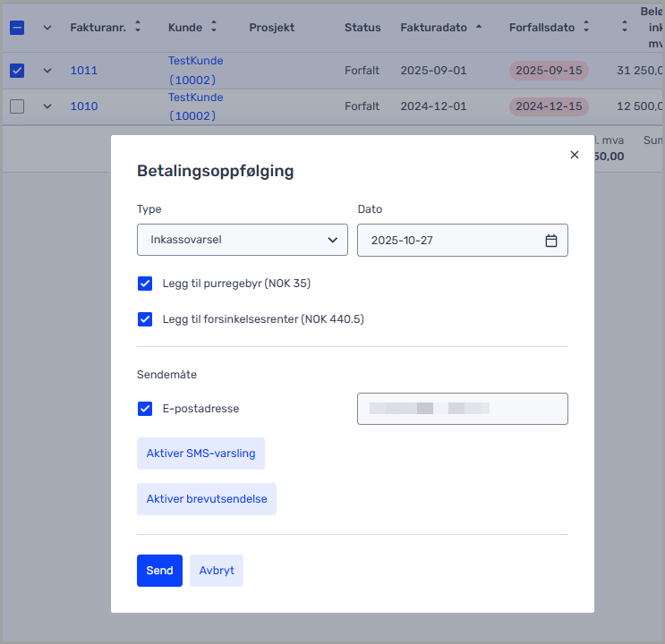
Task: Uncheck Legg til forsinkelsesrenter checkbox
Action: coord(145,318)
